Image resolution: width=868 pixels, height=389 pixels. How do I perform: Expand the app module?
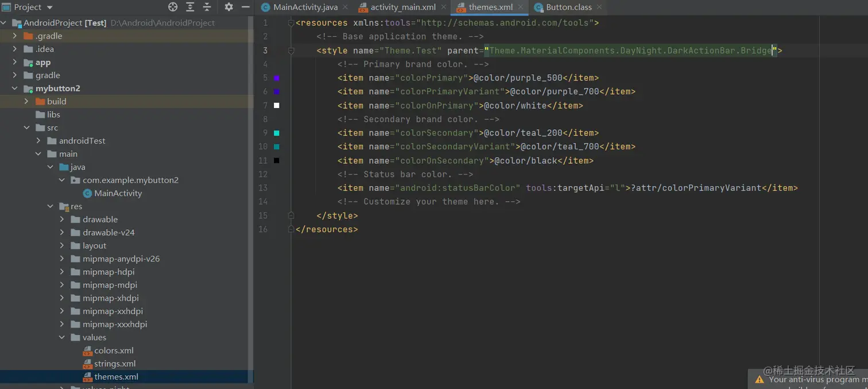(x=15, y=62)
